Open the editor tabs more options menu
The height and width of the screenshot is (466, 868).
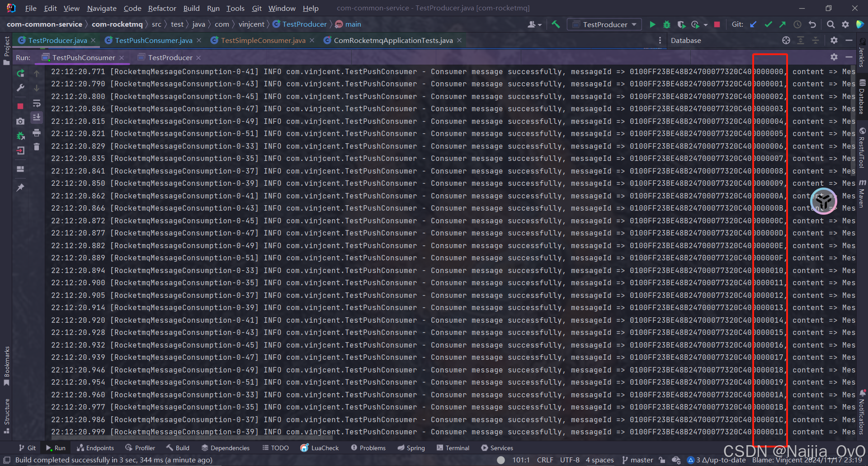(x=660, y=40)
